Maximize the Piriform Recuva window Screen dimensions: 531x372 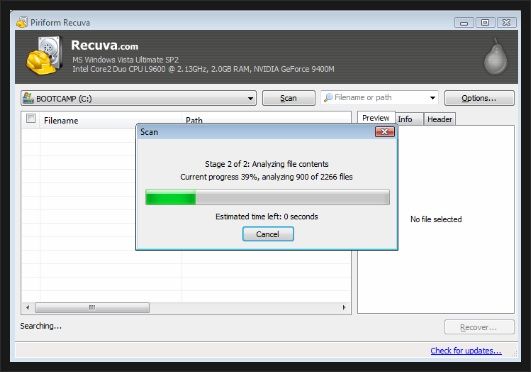[485, 23]
